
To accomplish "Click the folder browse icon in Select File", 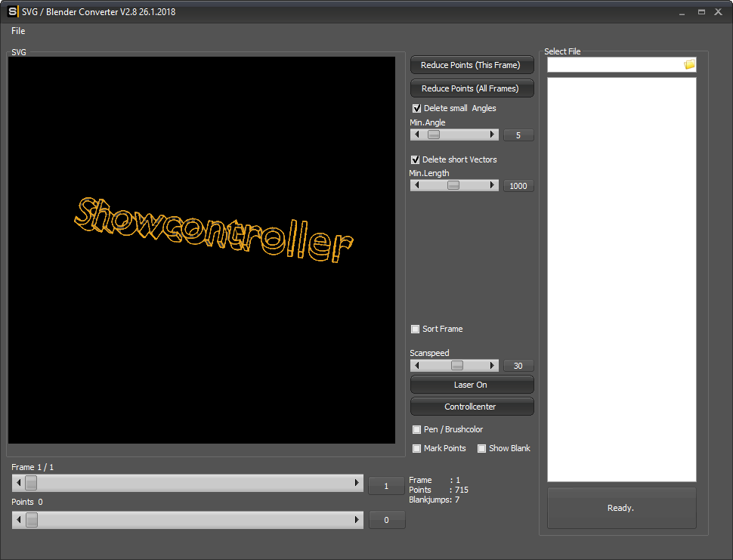I will pyautogui.click(x=689, y=65).
